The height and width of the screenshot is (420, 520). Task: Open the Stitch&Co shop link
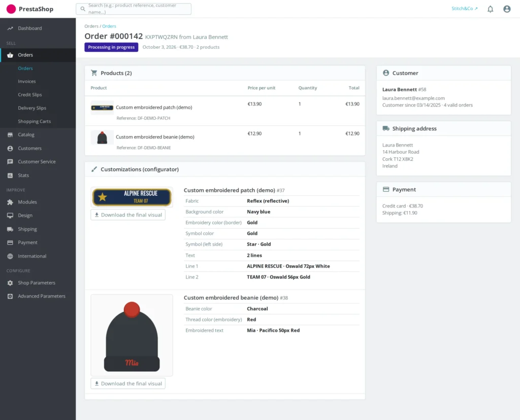pos(464,9)
